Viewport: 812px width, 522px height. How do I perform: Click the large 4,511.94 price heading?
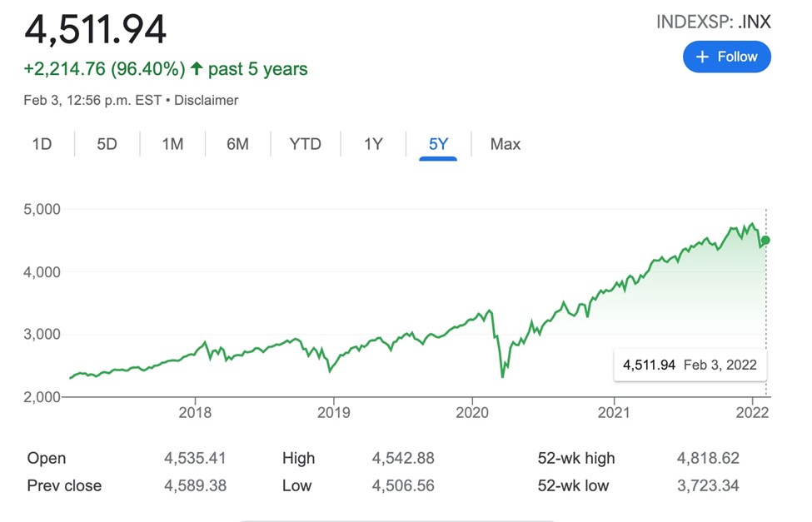96,29
